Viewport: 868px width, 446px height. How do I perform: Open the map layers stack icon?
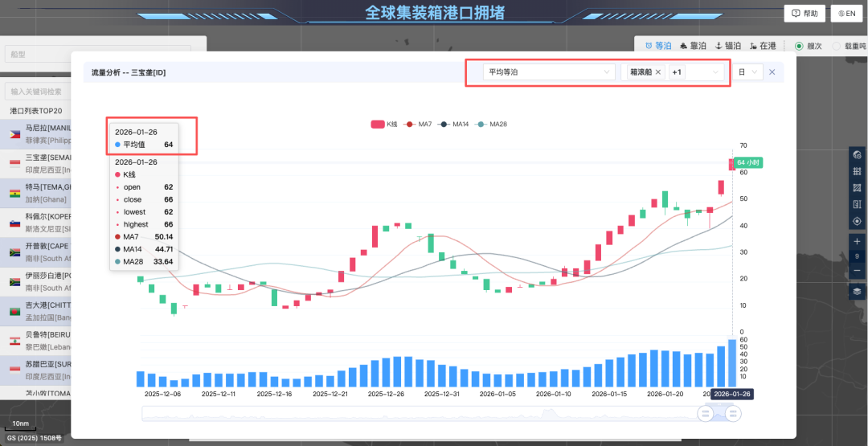(x=858, y=291)
